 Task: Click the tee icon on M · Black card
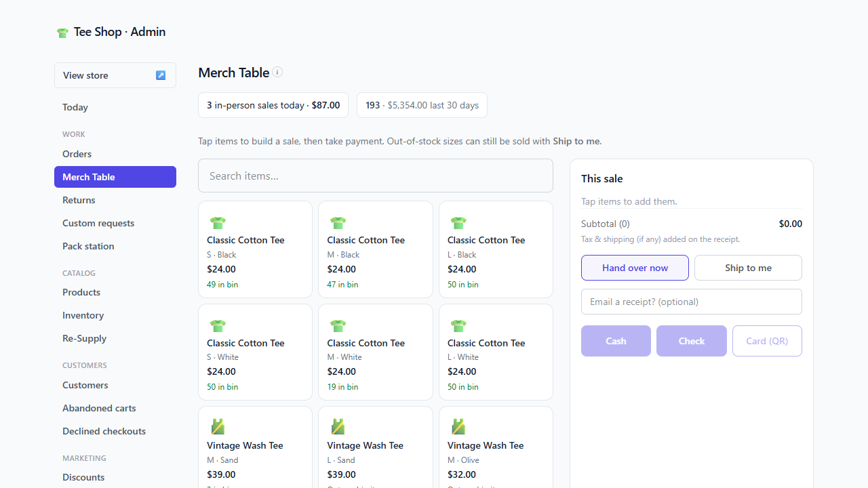[338, 222]
